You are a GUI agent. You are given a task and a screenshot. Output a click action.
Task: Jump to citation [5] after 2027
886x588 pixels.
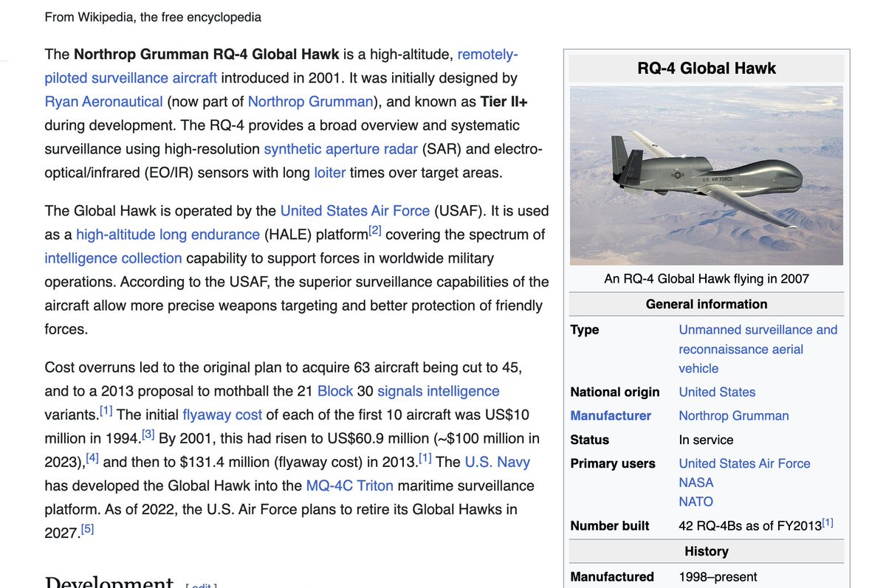(x=87, y=528)
